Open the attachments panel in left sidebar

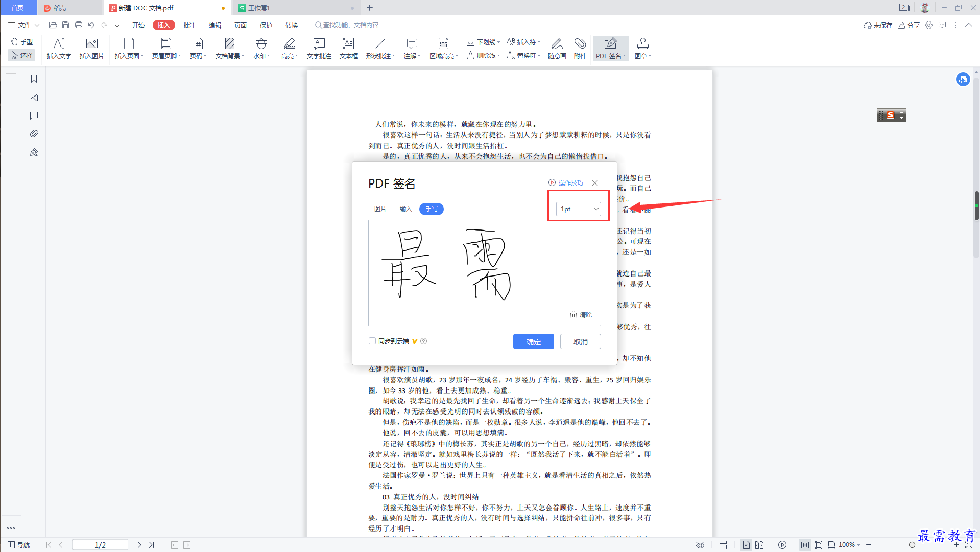[x=34, y=134]
